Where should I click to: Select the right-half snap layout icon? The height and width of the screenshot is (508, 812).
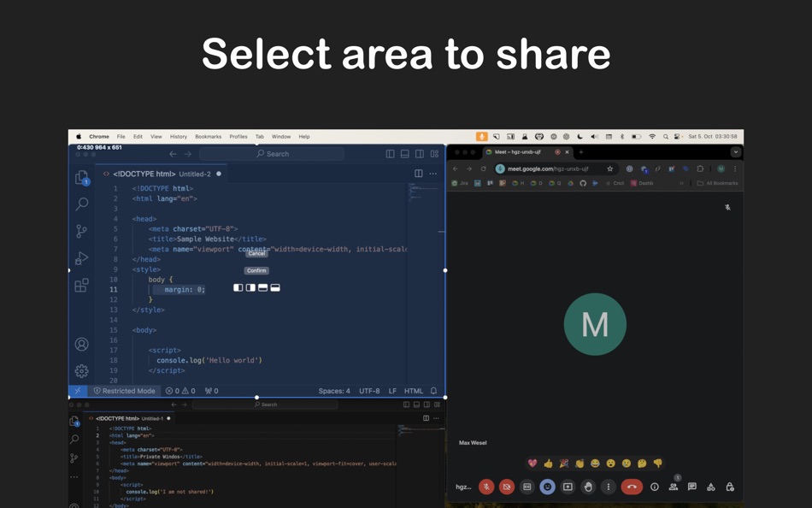coord(250,287)
